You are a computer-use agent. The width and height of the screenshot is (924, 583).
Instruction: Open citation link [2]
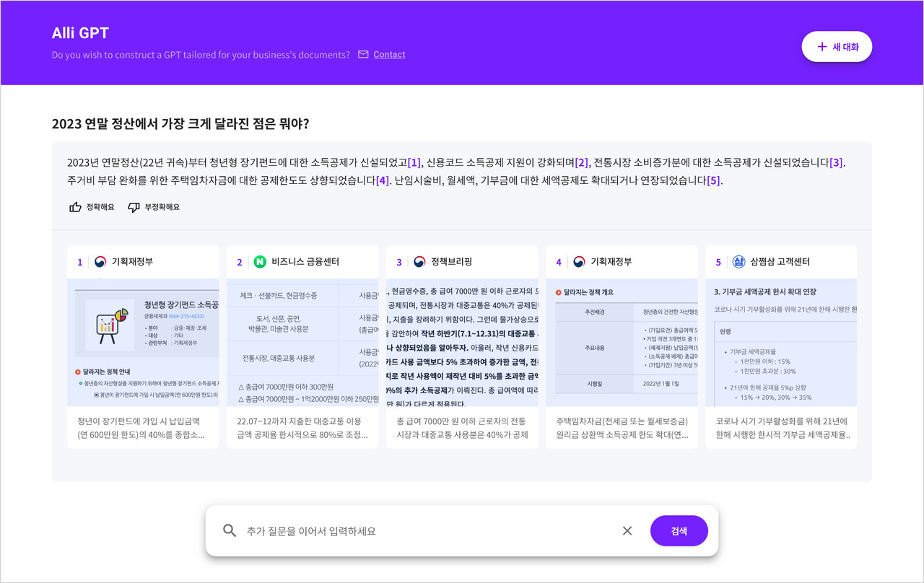coord(582,162)
